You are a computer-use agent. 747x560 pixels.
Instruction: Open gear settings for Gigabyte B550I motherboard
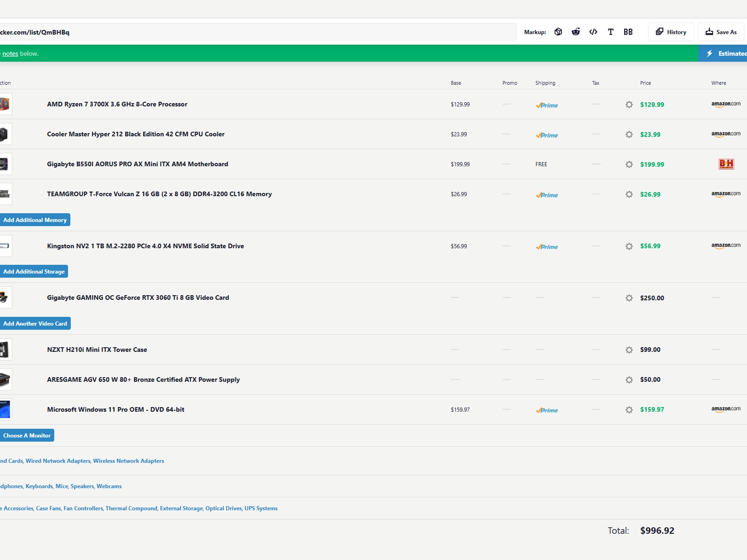[x=629, y=164]
